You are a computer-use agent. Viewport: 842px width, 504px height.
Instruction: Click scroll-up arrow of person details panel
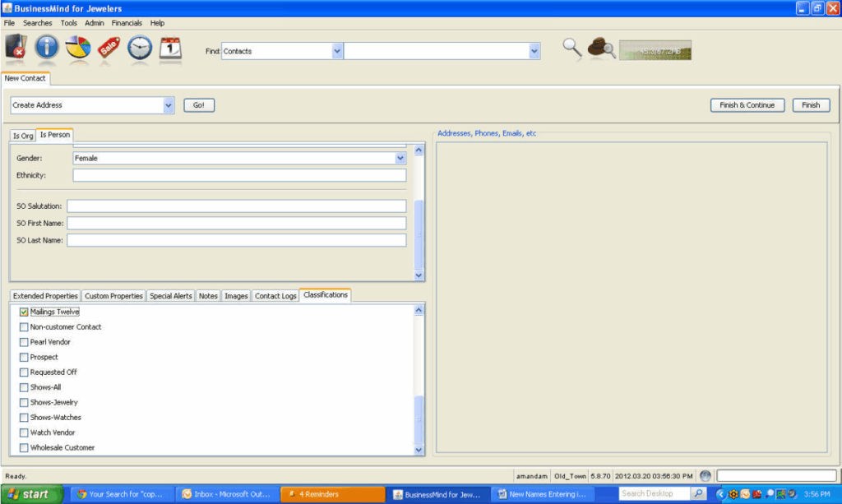pyautogui.click(x=419, y=150)
